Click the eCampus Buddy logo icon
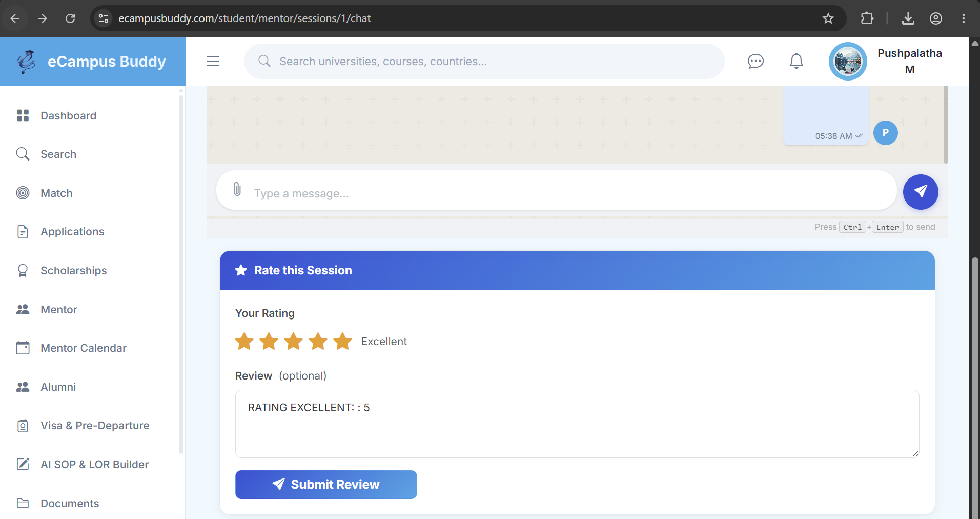This screenshot has height=519, width=980. [x=26, y=62]
